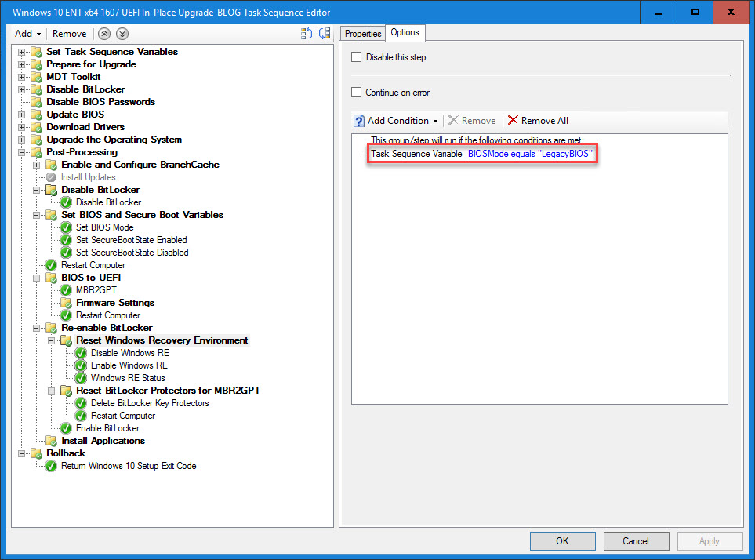This screenshot has height=560, width=755.
Task: Expand the Set Task Sequence Variables group
Action: 23,52
